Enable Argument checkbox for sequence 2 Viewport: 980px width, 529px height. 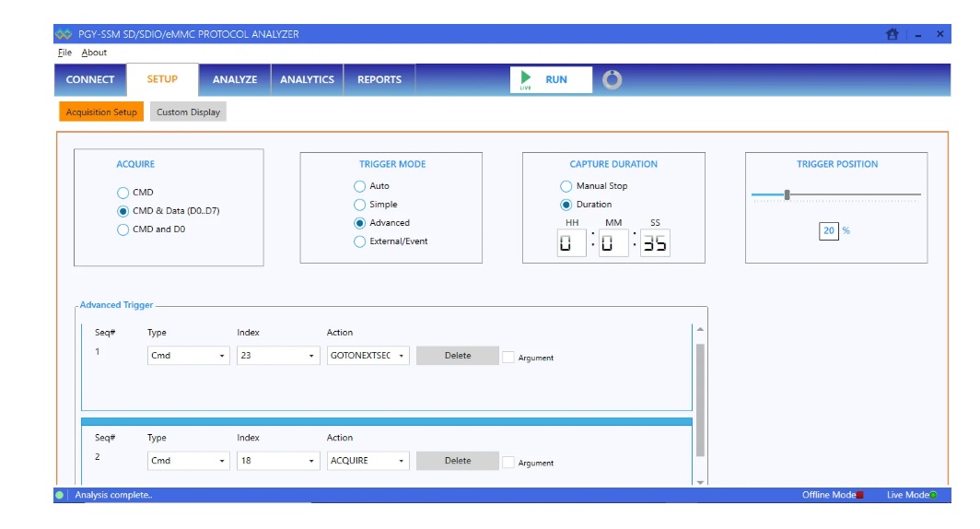(x=508, y=462)
